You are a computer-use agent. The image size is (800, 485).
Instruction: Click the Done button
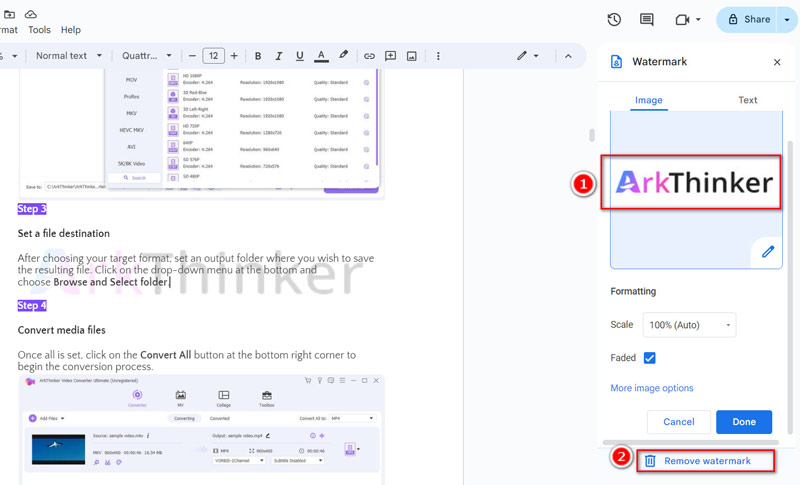(744, 422)
